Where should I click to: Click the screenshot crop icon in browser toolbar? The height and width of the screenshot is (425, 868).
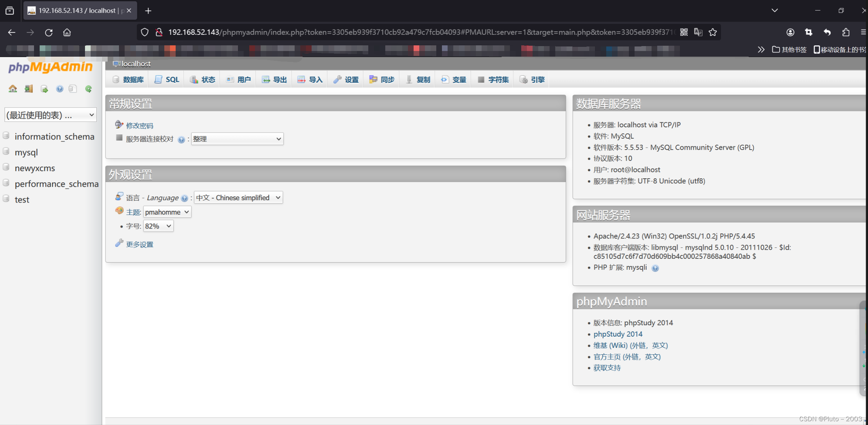click(809, 32)
